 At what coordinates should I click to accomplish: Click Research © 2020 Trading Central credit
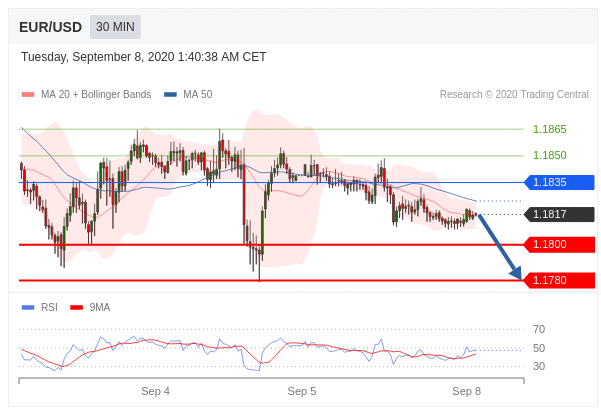click(x=514, y=94)
